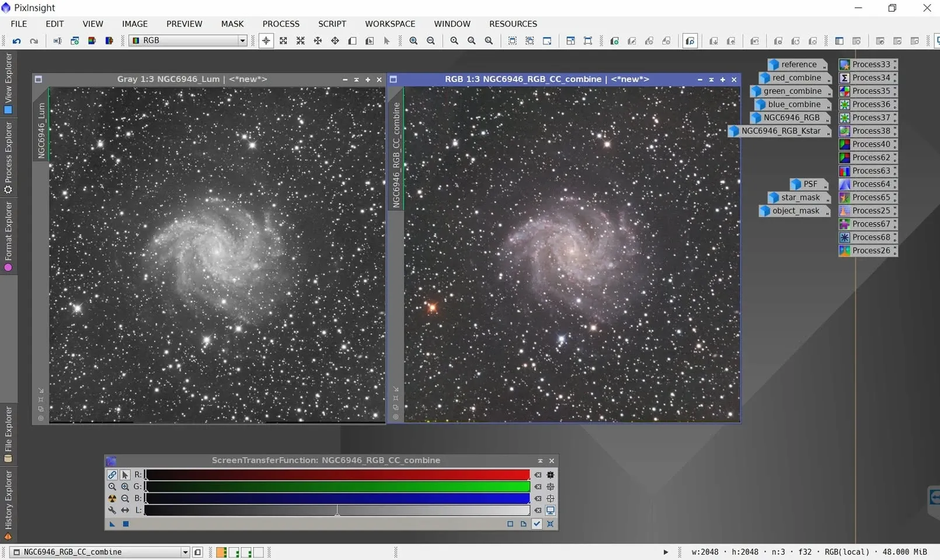
Task: Click the horizontal fit arrow icon in ScreenTransferFunction
Action: 125,510
